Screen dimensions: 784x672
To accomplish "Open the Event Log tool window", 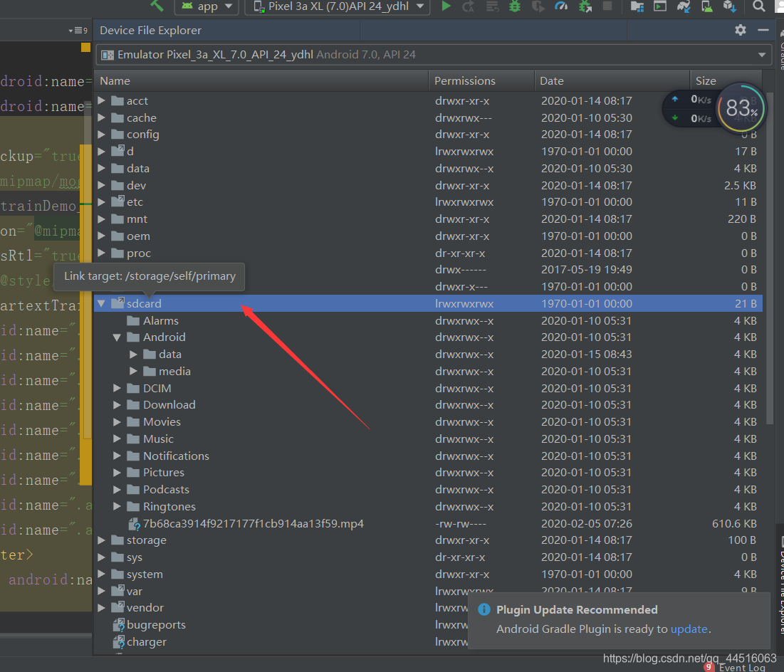I will (x=742, y=668).
